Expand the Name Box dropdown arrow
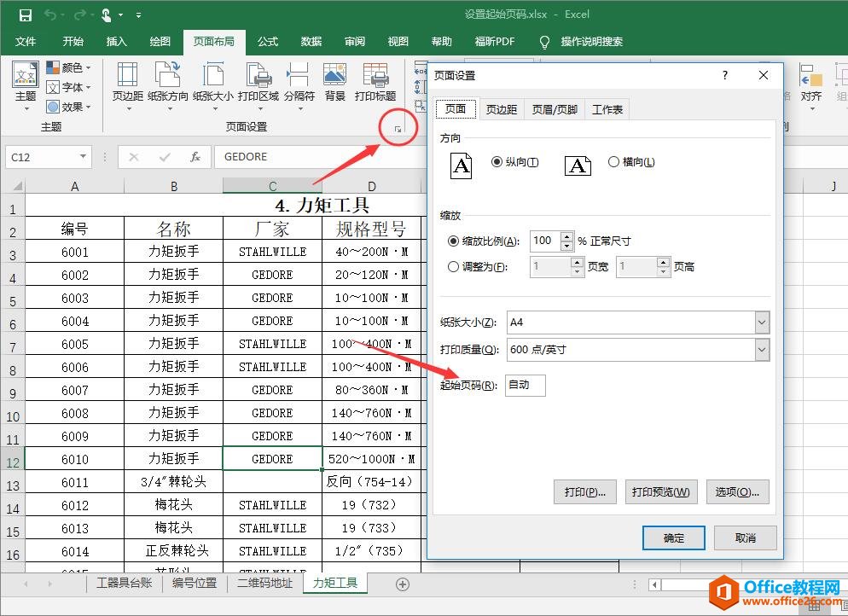848x616 pixels. pos(83,157)
